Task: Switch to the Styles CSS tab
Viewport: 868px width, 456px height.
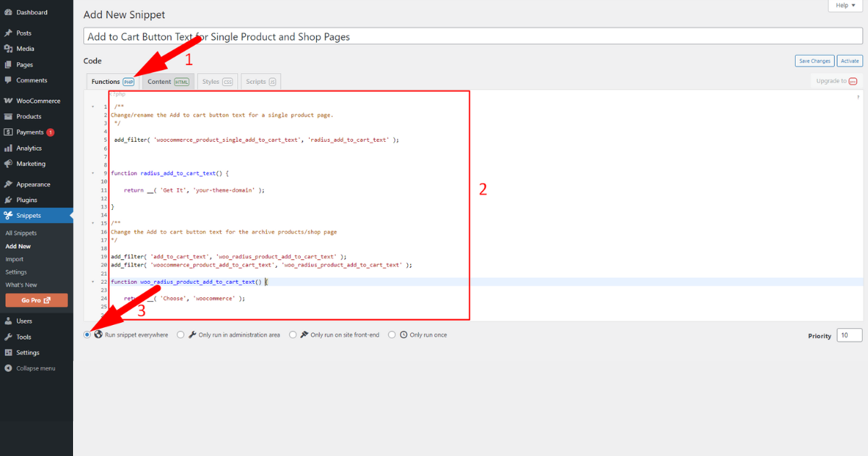Action: pyautogui.click(x=218, y=82)
